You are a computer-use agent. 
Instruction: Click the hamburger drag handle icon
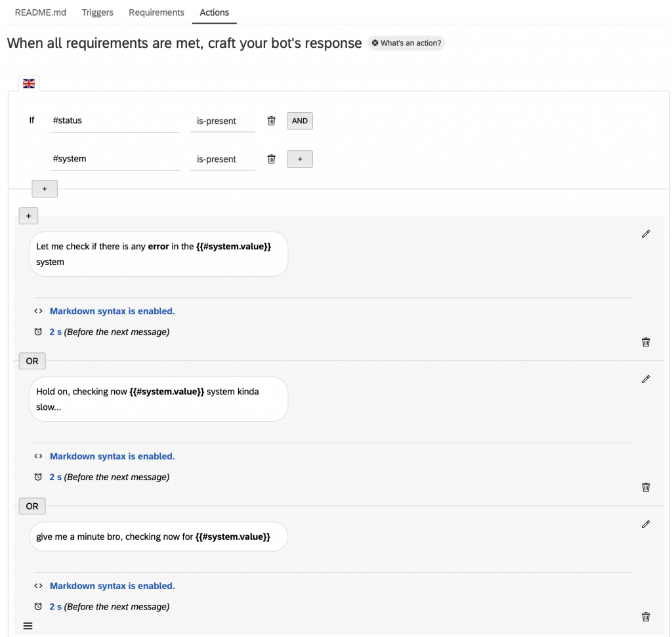pos(28,626)
